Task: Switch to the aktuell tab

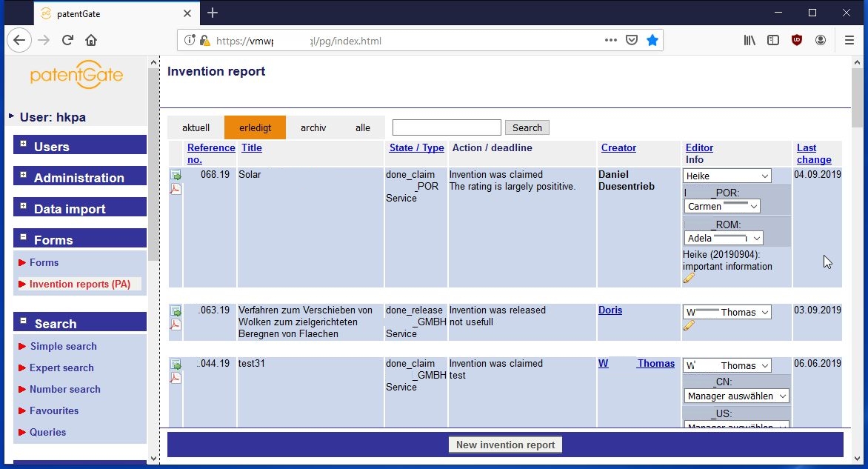Action: 196,128
